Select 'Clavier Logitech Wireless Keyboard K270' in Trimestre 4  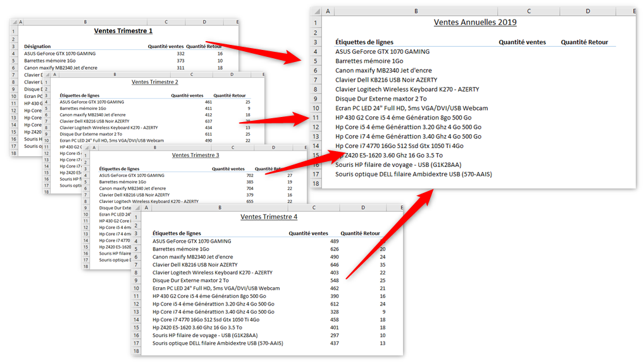pyautogui.click(x=213, y=273)
